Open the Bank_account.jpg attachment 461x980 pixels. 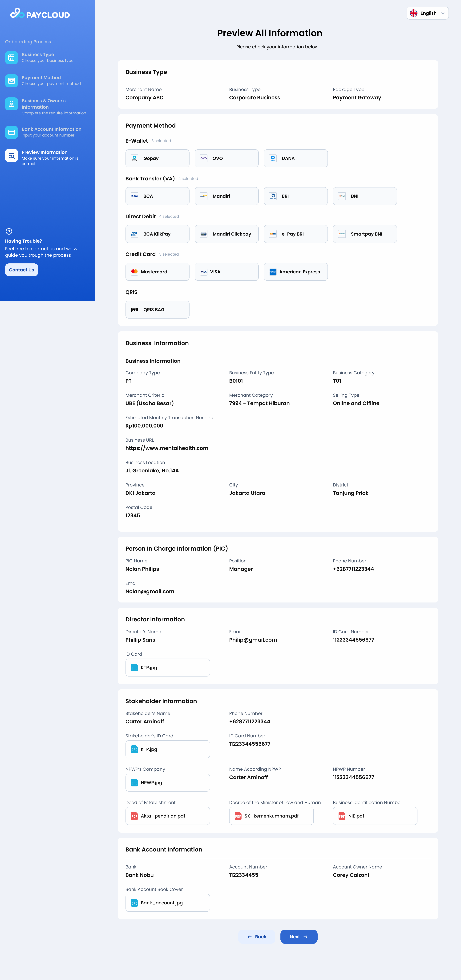(x=167, y=902)
